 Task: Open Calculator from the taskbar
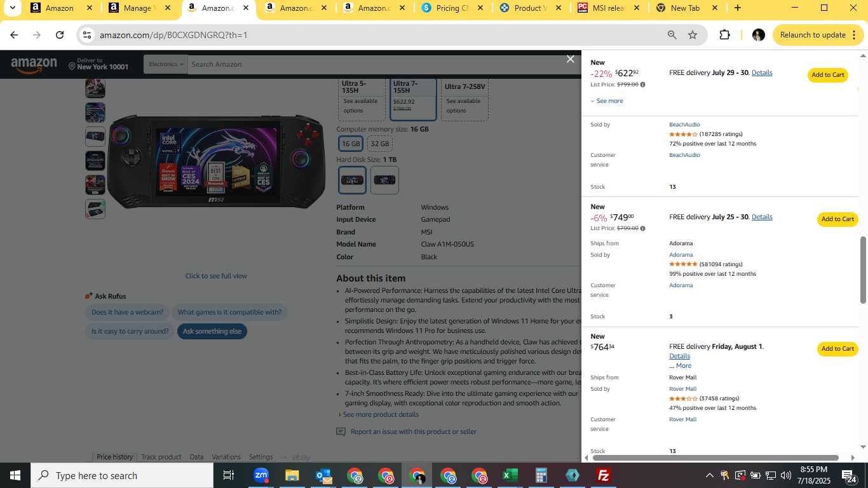click(x=541, y=475)
